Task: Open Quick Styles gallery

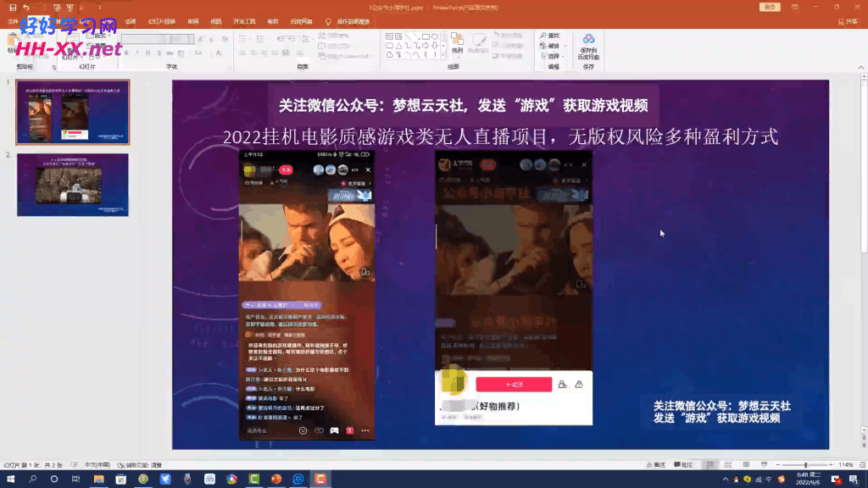Action: click(x=478, y=43)
